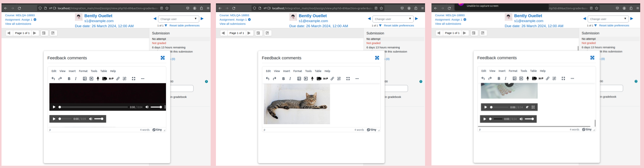Click the H5P icon in middle window
This screenshot has height=168, width=644.
click(x=326, y=79)
